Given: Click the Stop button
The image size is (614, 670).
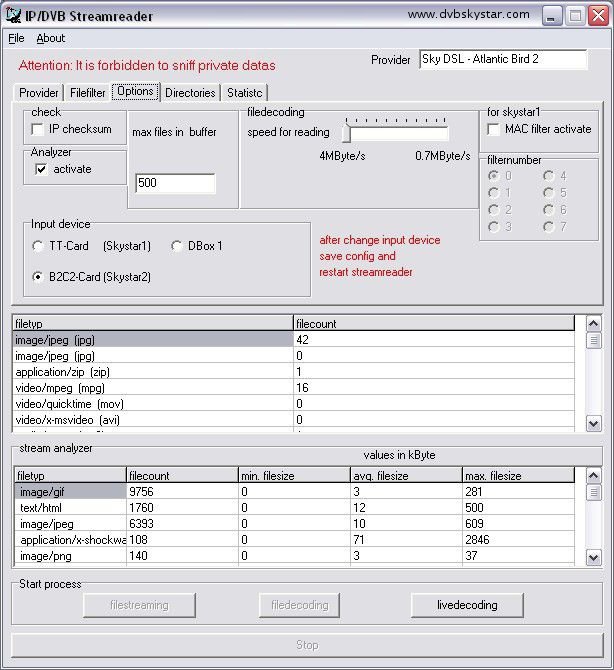Looking at the screenshot, I should coord(307,645).
